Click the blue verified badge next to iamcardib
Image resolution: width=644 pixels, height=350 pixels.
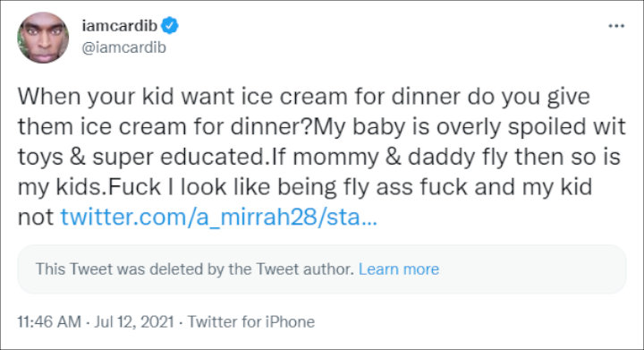(169, 25)
